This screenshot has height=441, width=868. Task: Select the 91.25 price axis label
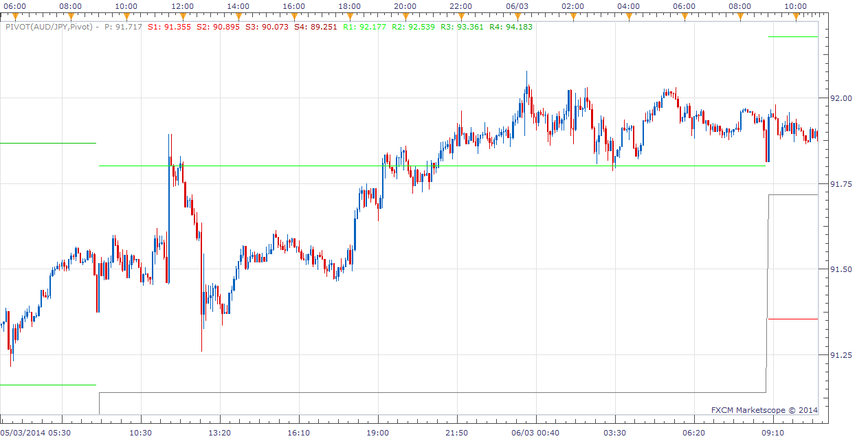tap(841, 355)
